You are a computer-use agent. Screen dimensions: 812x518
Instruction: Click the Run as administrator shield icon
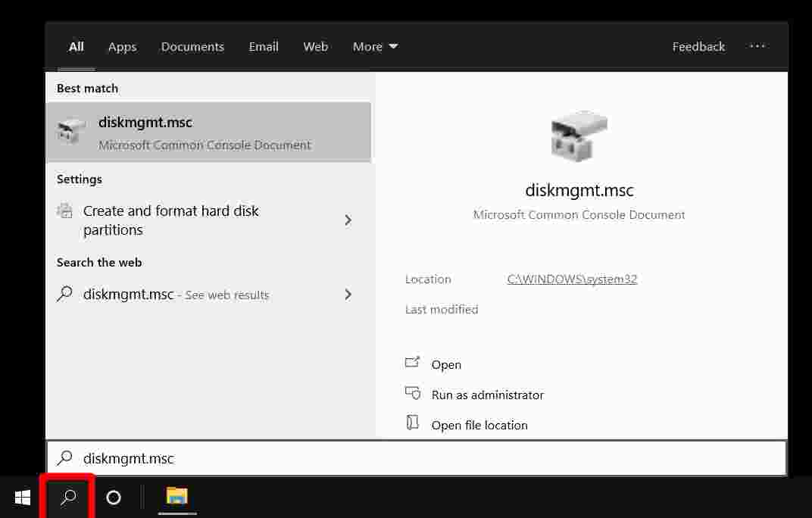click(x=413, y=393)
